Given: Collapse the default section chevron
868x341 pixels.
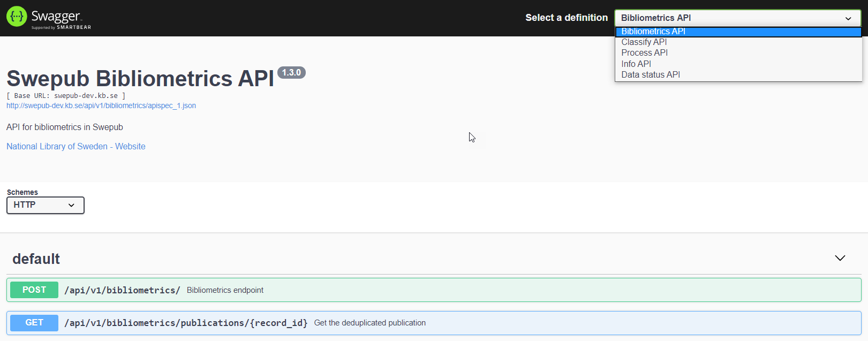Looking at the screenshot, I should [x=840, y=258].
